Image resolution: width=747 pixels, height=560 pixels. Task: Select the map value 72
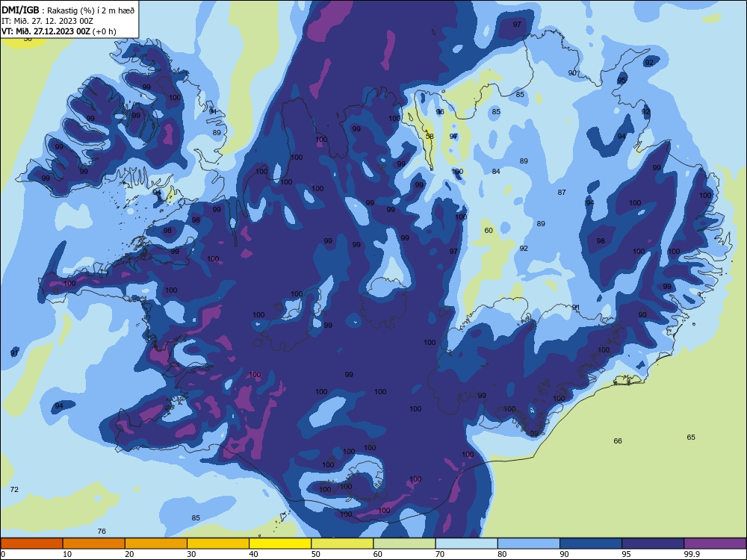click(14, 490)
